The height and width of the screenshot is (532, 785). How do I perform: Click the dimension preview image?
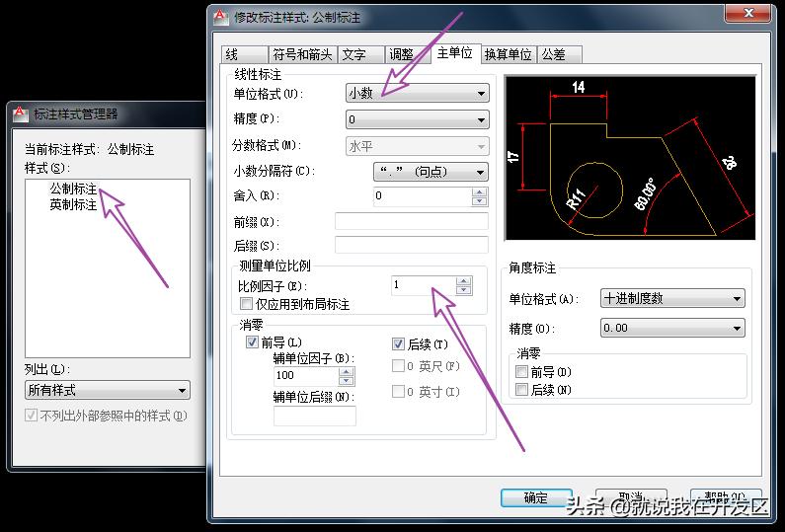tap(630, 158)
